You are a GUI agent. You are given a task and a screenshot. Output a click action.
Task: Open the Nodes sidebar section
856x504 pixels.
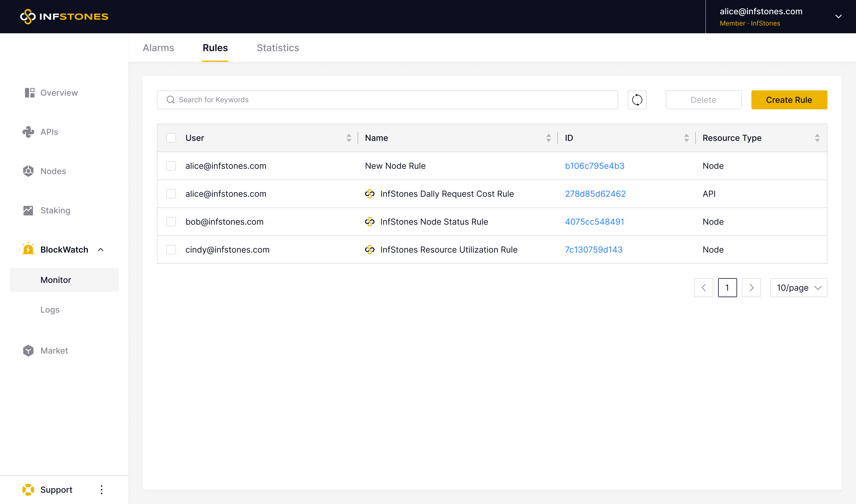[53, 171]
